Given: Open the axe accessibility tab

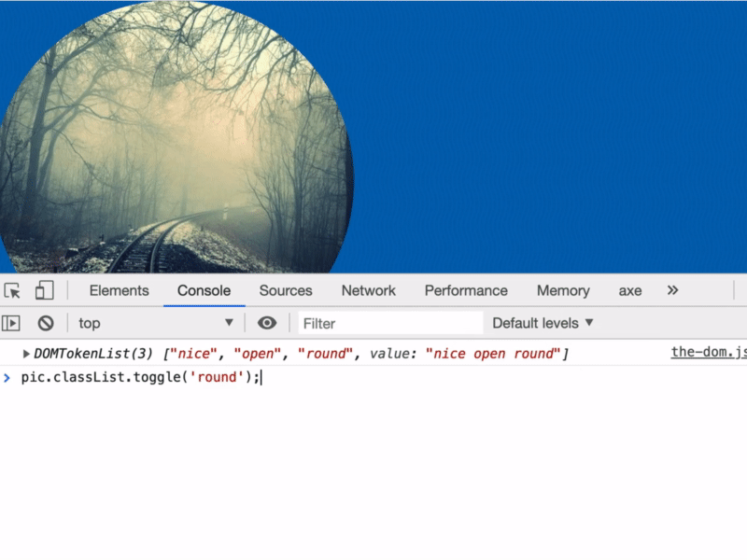Looking at the screenshot, I should (x=630, y=290).
